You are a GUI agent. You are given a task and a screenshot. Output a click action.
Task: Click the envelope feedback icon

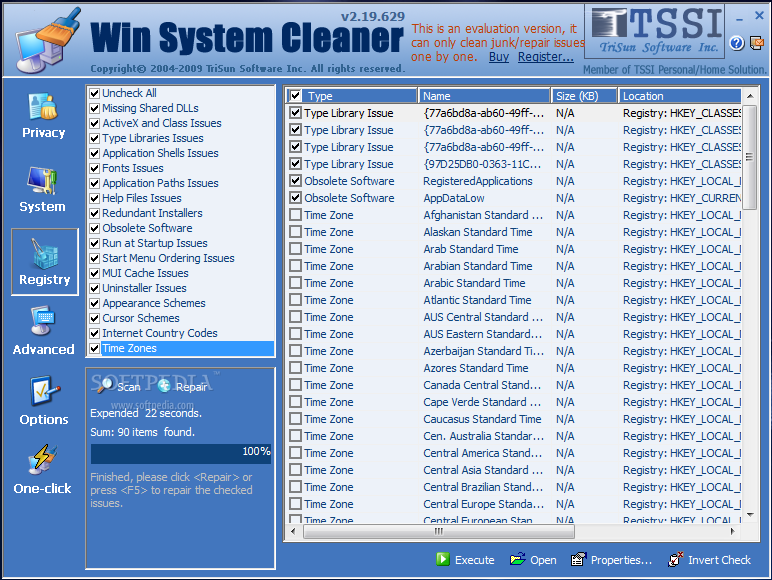757,43
